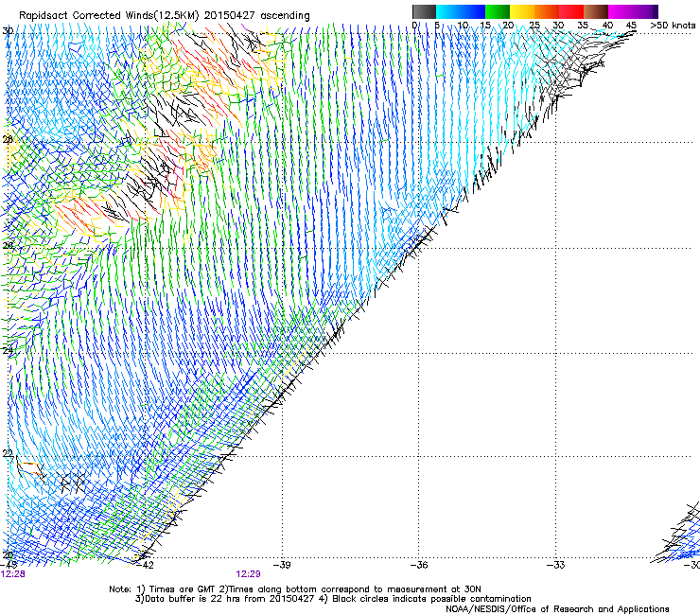Click the longitude label '-36' on bottom axis
This screenshot has width=700, height=615.
point(419,565)
